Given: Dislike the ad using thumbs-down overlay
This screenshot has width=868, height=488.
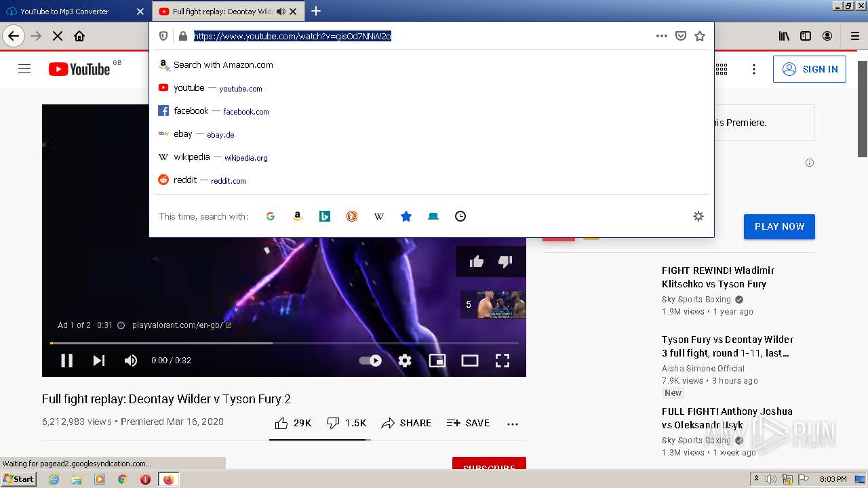Looking at the screenshot, I should click(505, 262).
